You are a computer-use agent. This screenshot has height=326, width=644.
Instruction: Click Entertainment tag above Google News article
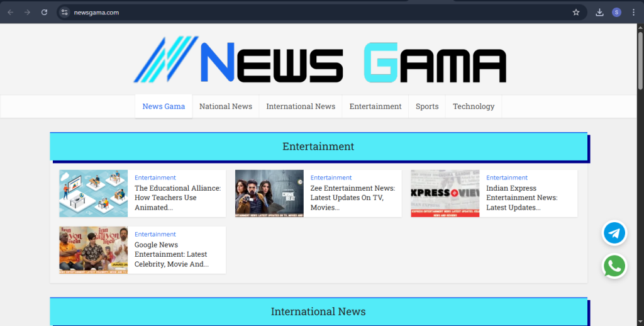(155, 234)
